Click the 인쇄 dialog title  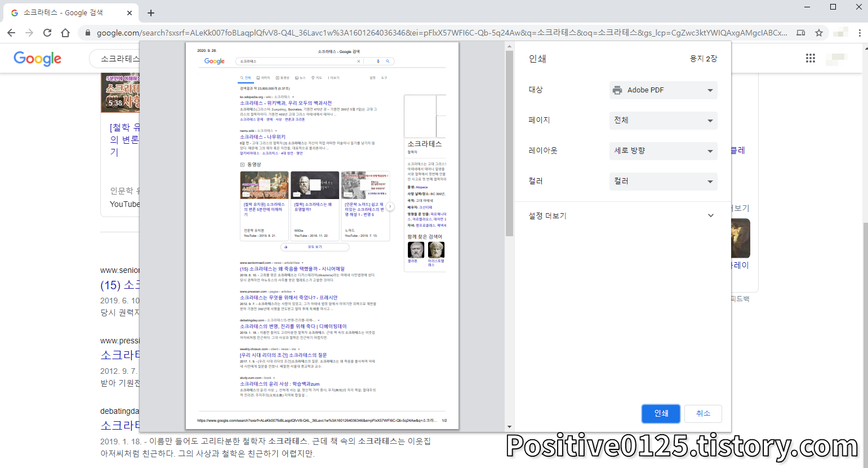point(537,59)
